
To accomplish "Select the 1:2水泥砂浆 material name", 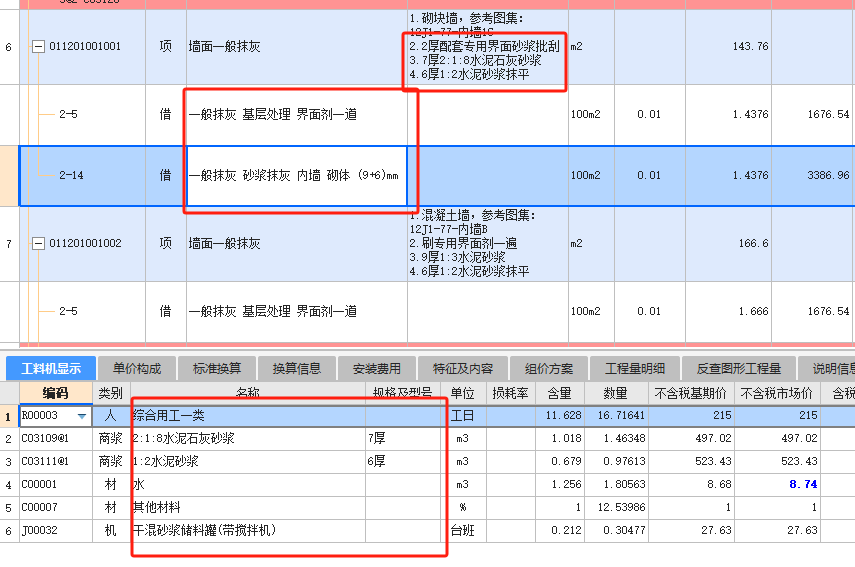I will (166, 462).
